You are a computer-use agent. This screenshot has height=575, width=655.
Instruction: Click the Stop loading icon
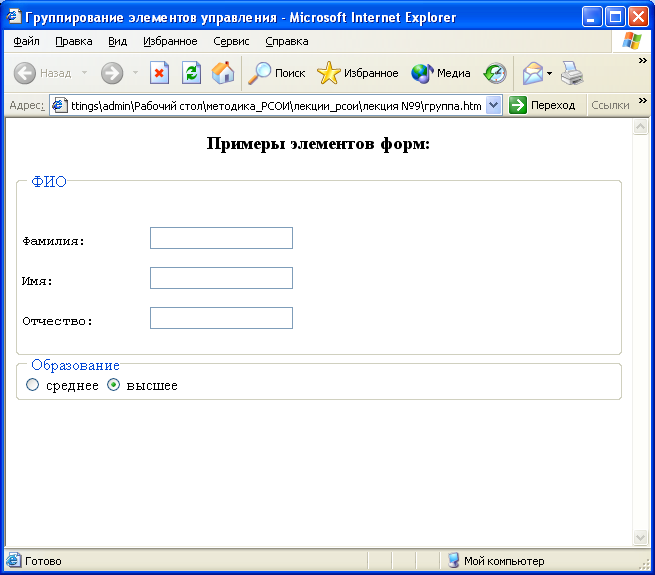159,73
